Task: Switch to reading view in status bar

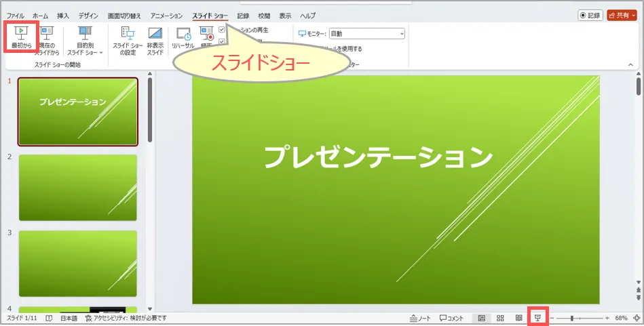Action: click(x=519, y=318)
